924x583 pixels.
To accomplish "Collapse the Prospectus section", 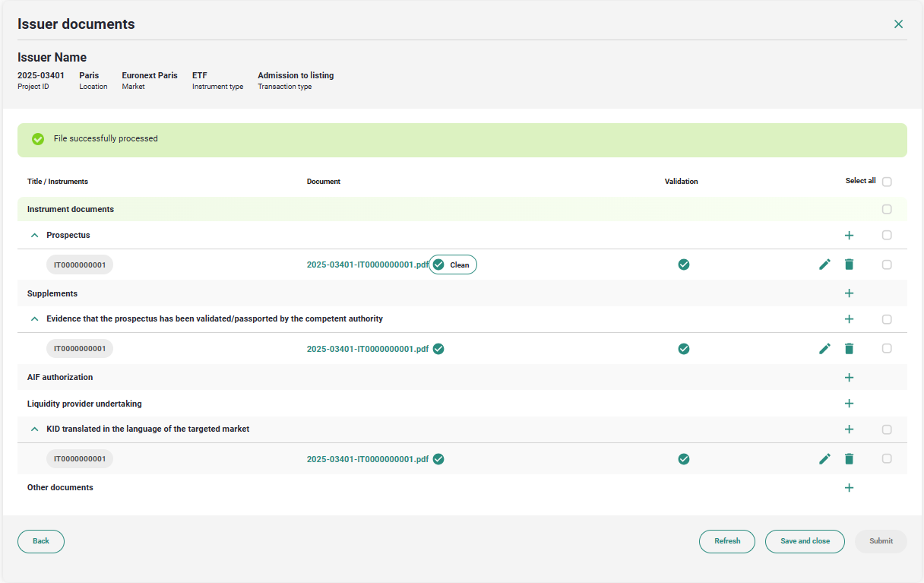I will pyautogui.click(x=34, y=236).
